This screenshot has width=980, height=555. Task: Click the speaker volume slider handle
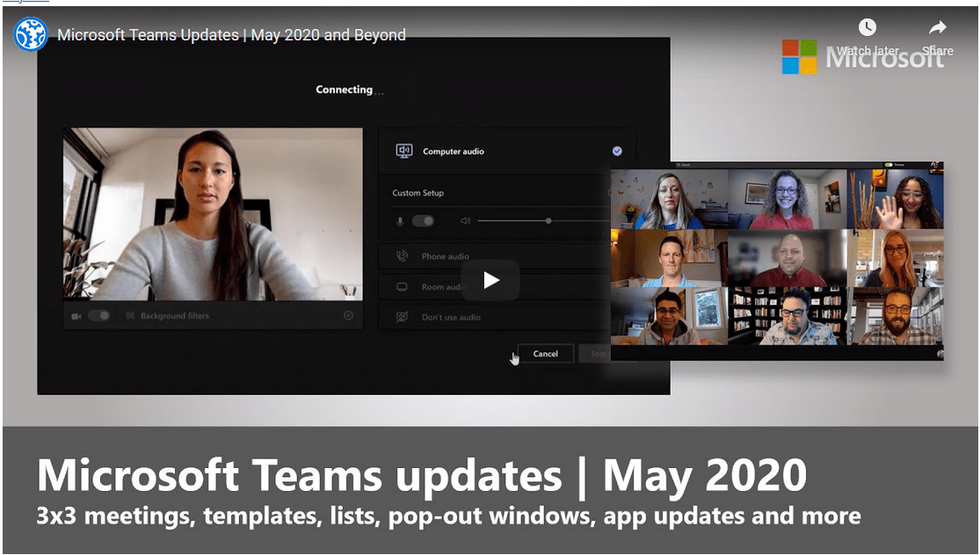(548, 221)
